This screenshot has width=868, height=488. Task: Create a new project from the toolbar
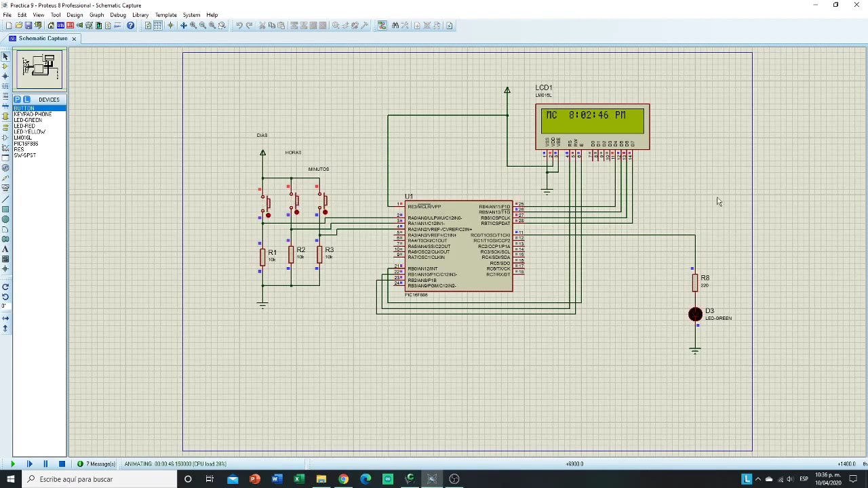pyautogui.click(x=9, y=26)
